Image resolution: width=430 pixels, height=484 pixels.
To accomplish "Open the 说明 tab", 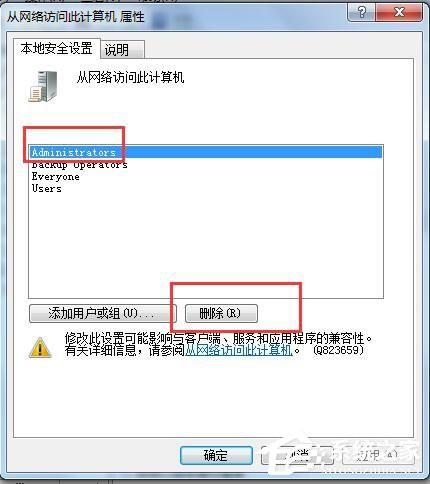I will [x=122, y=50].
